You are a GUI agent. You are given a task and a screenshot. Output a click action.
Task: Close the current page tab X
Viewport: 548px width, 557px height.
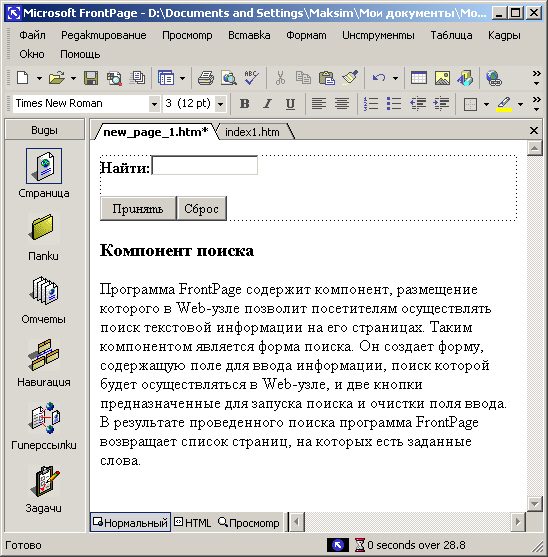point(533,131)
